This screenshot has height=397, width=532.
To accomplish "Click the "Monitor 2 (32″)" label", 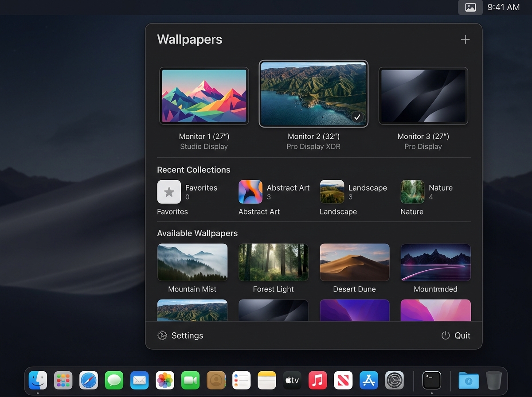I will [x=313, y=136].
